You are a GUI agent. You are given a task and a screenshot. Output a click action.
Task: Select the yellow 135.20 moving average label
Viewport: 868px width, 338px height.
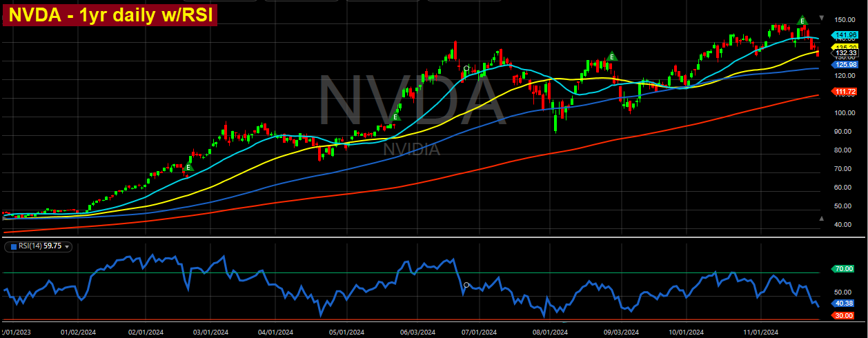845,47
